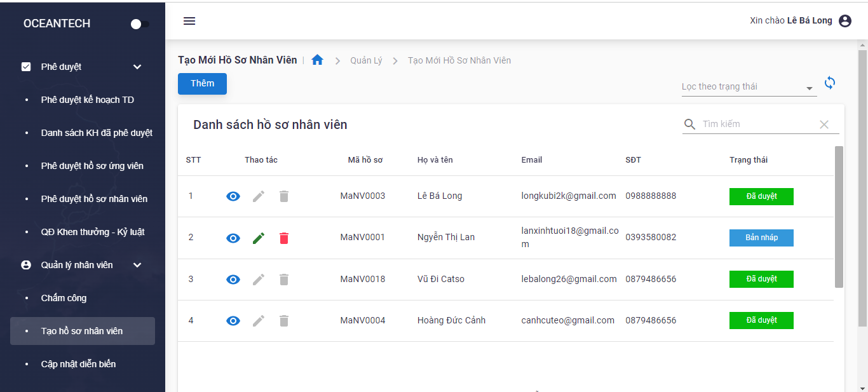This screenshot has height=392, width=868.
Task: Click Tạo Mới Hồ Sơ Nhân Viên breadcrumb
Action: (x=459, y=60)
